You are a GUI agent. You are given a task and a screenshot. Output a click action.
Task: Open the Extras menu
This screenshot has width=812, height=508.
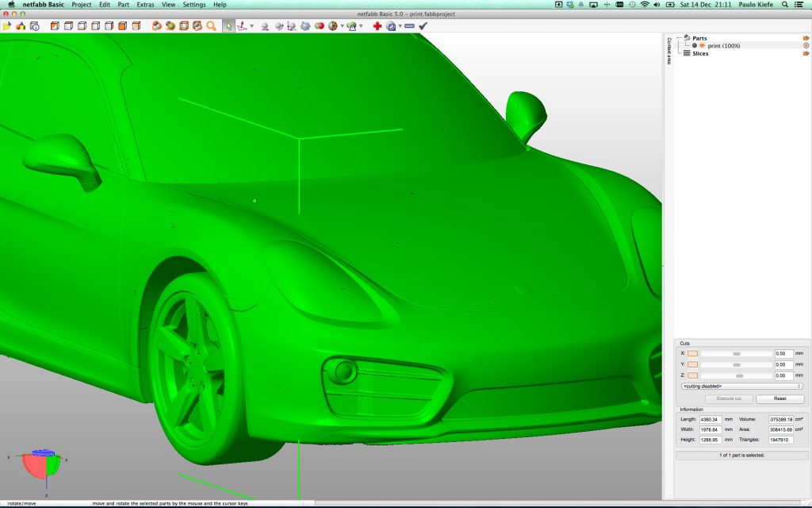tap(145, 5)
